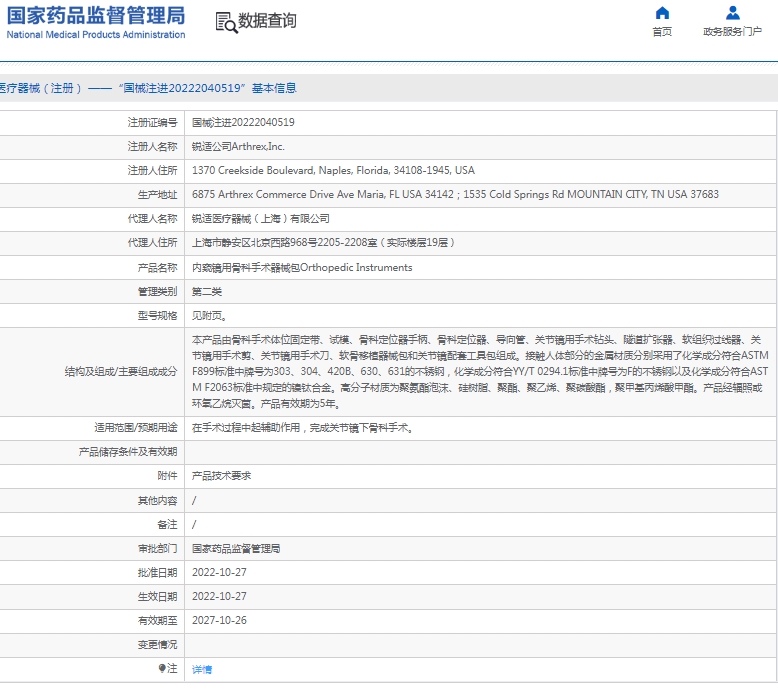Click the 第二类 management category value

point(207,292)
